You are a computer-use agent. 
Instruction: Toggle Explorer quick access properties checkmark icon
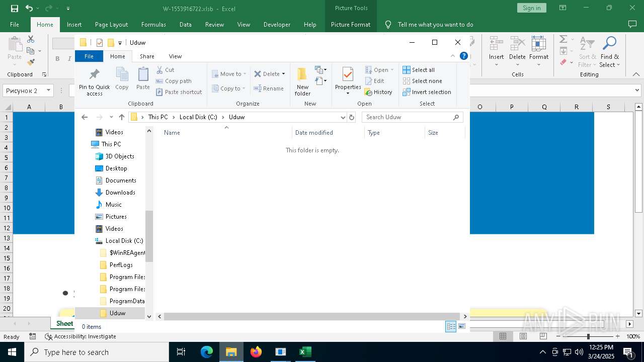pos(100,43)
